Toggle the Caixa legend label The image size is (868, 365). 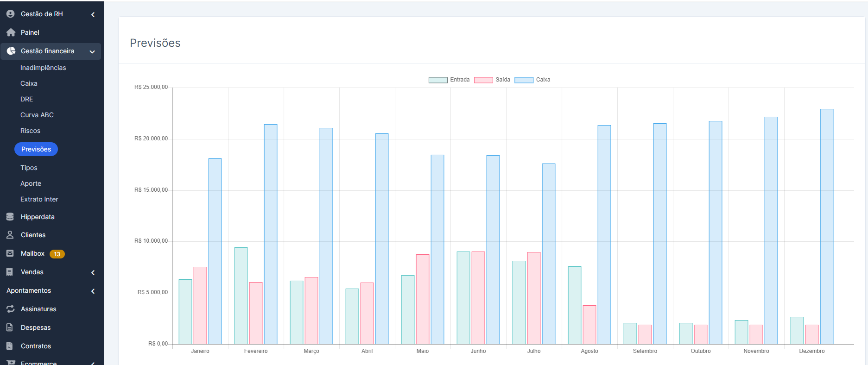543,80
